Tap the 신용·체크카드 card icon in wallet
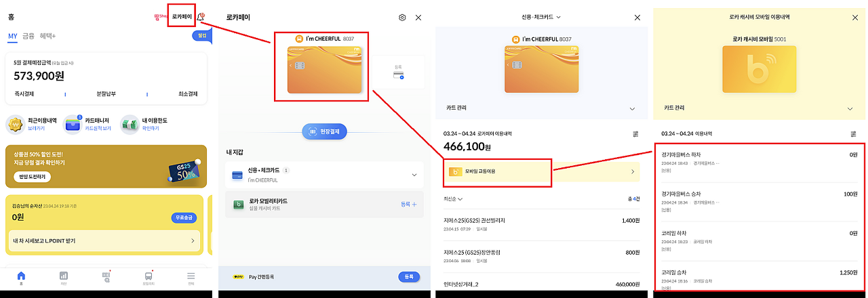This screenshot has width=868, height=298. pos(237,175)
